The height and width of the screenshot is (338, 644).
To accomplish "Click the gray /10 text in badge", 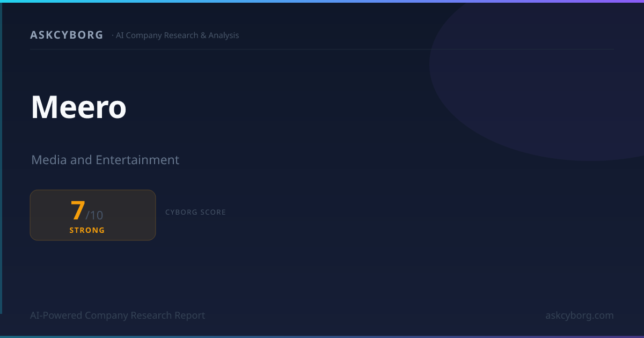I will 94,215.
